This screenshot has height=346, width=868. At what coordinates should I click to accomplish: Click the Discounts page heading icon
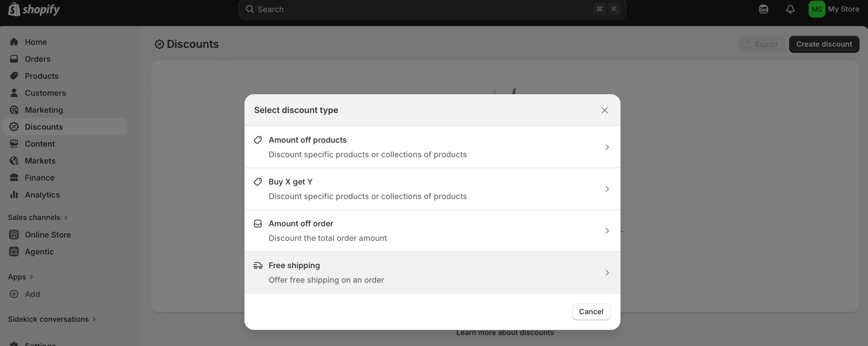click(x=159, y=44)
